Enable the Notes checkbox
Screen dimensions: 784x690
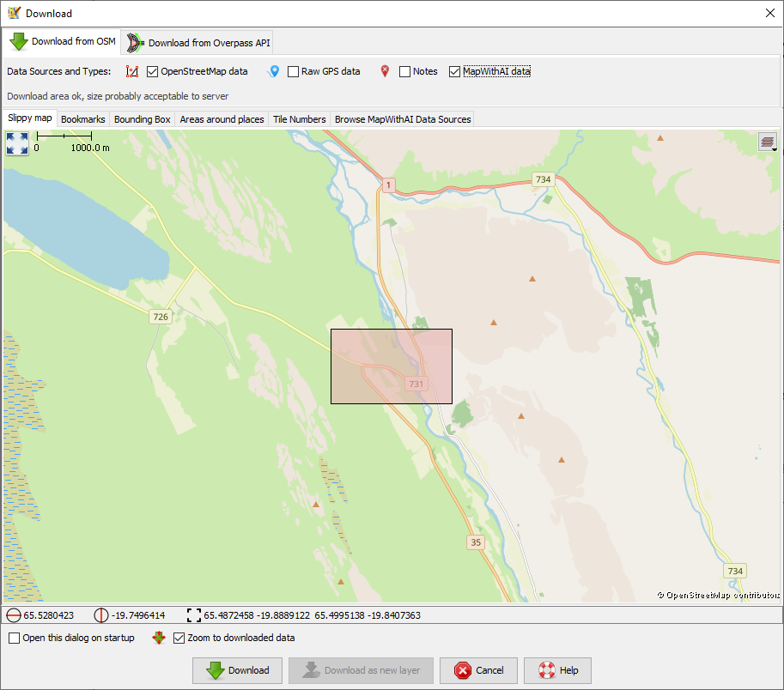click(x=405, y=72)
